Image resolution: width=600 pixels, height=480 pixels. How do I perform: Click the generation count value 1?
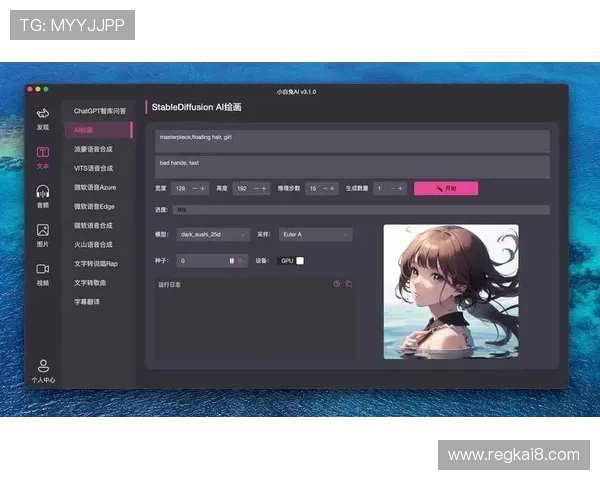[380, 188]
